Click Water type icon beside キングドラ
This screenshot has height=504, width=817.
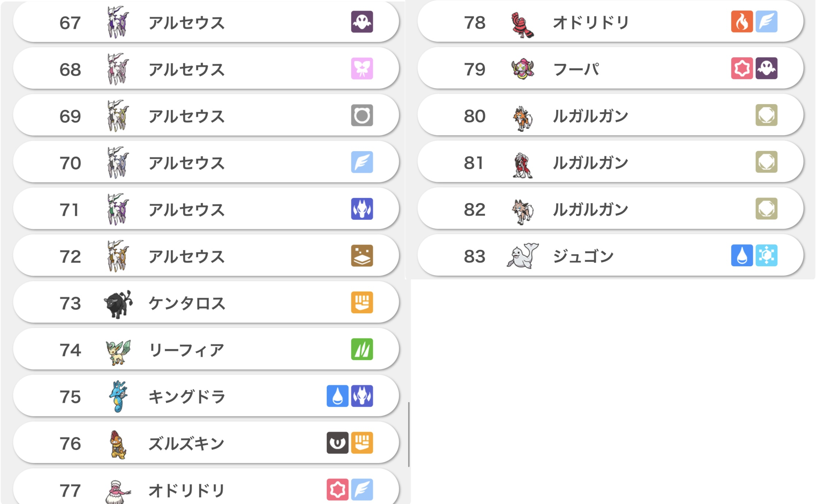point(337,396)
